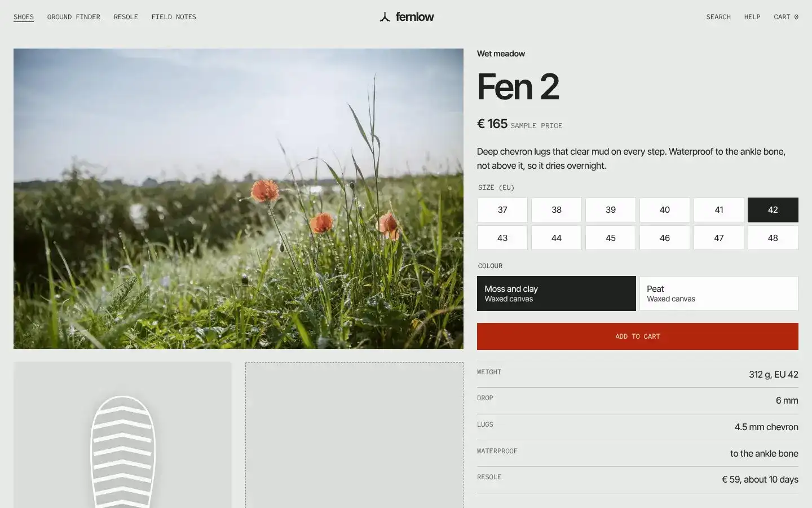
Task: Select EU size 46
Action: coord(665,238)
